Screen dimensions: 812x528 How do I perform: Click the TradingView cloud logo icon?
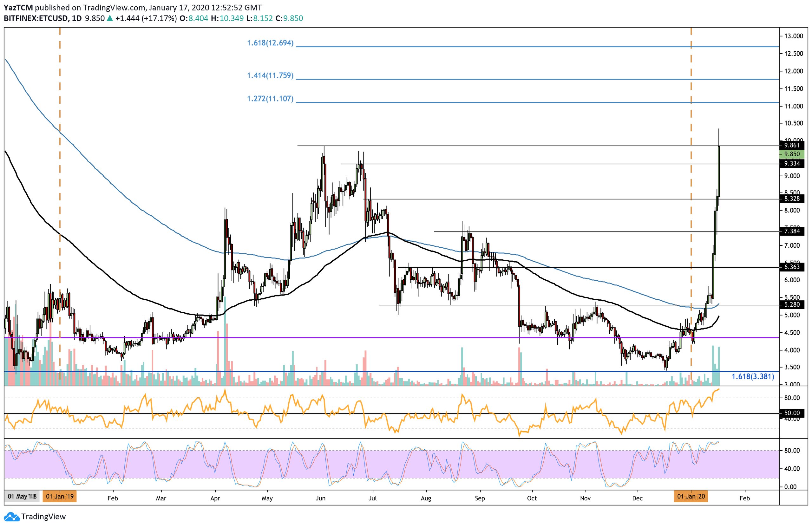pos(12,517)
